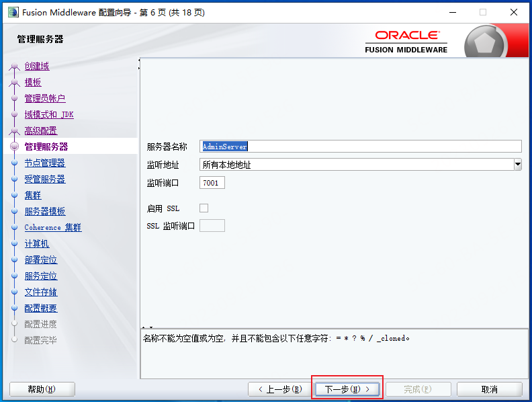This screenshot has width=532, height=402.
Task: Click the 监听端口 7001 field
Action: tap(212, 183)
